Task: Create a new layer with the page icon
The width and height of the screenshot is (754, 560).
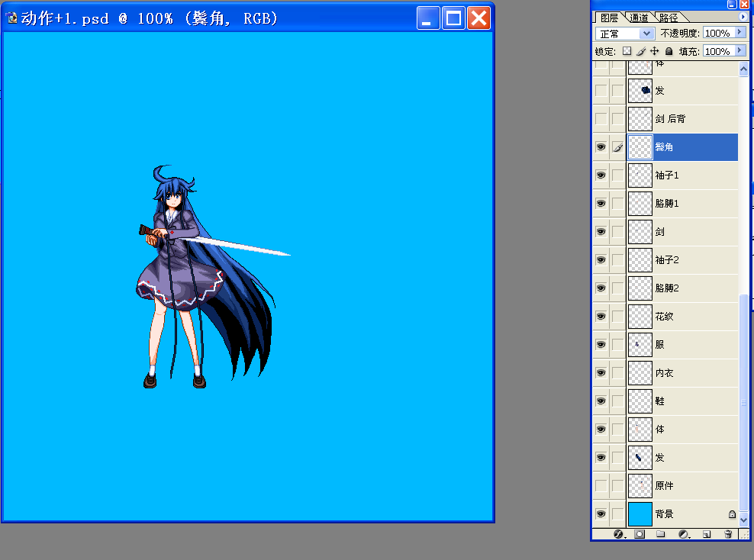Action: (707, 534)
